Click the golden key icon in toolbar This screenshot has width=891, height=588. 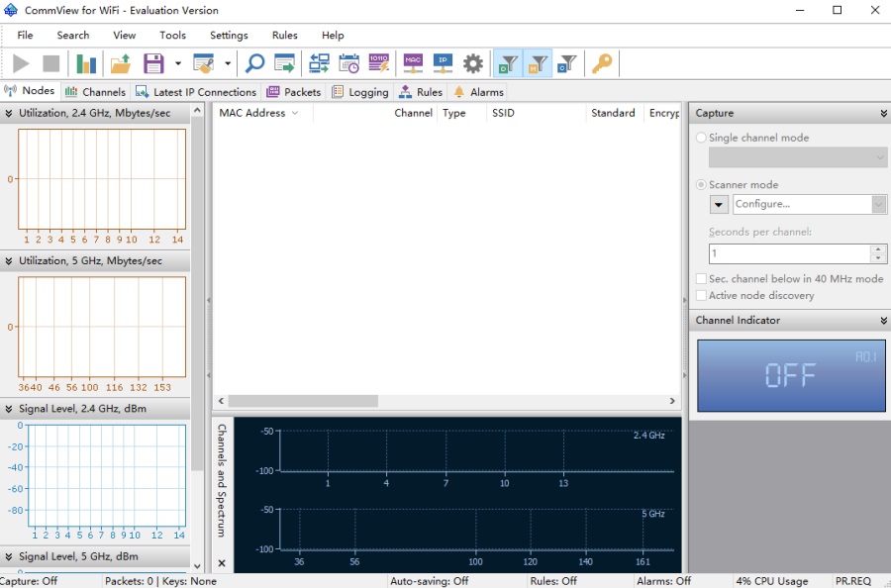point(602,63)
